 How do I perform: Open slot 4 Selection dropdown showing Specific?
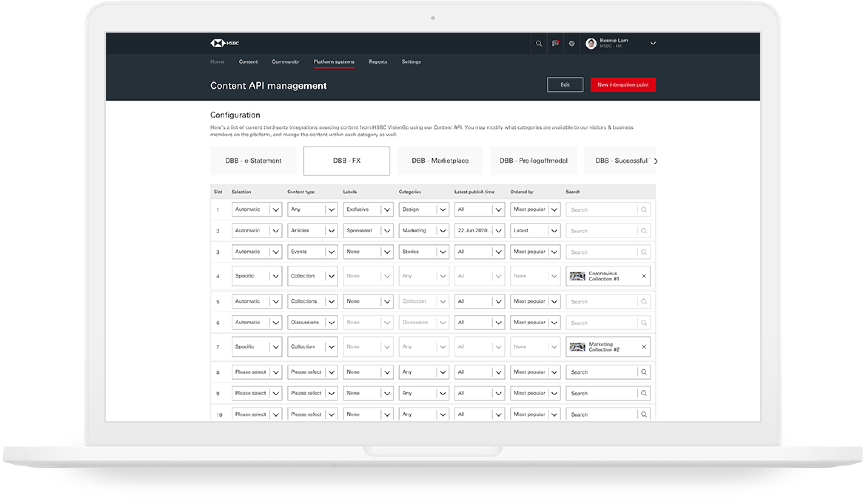click(x=256, y=276)
